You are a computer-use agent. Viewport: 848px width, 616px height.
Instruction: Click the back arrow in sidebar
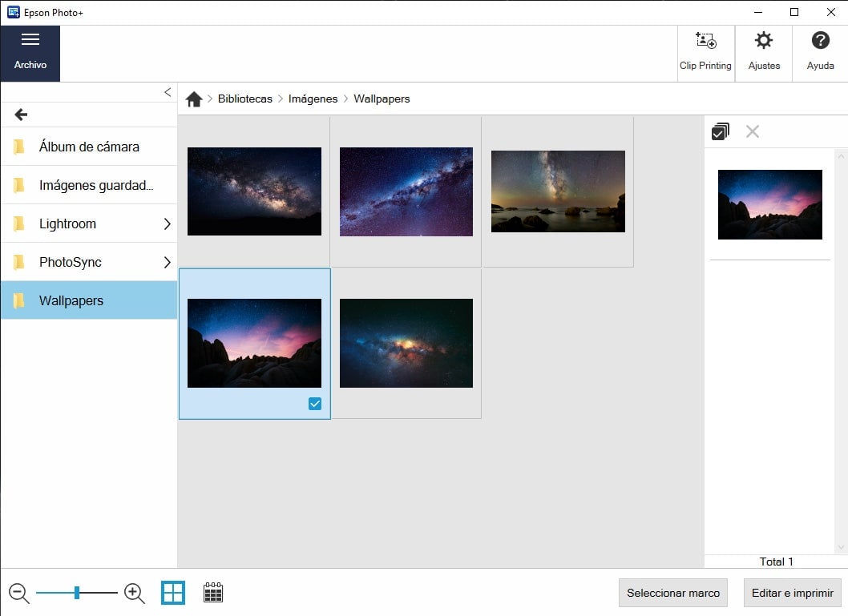[x=22, y=115]
